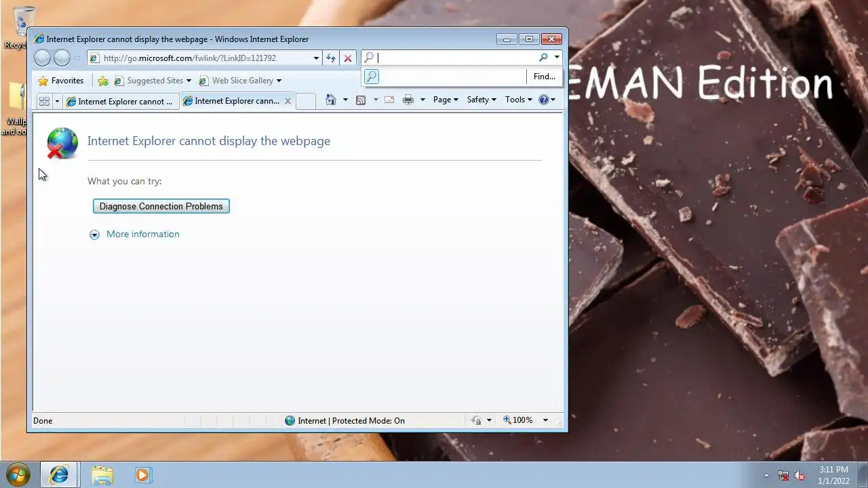This screenshot has width=868, height=488.
Task: Click the Back navigation arrow
Action: click(42, 58)
